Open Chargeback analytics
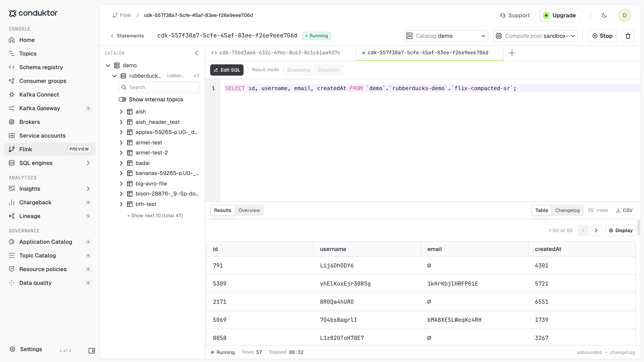The image size is (644, 362). (x=35, y=202)
